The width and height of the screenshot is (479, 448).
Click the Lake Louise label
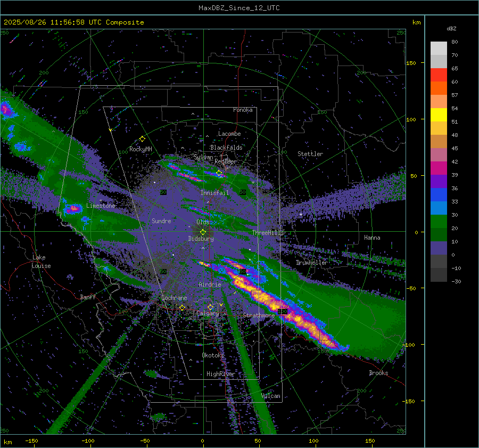[41, 262]
